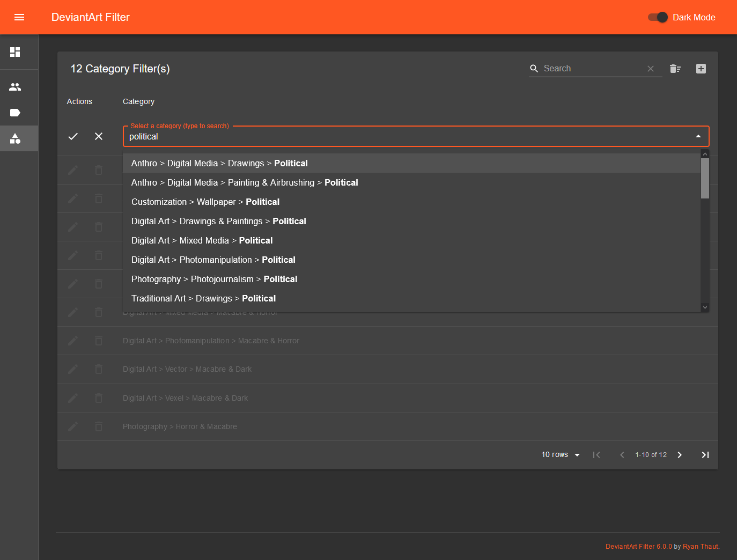Click Digital Art > Photomanipulation > Macabre & Horror text
The width and height of the screenshot is (737, 560).
(211, 341)
